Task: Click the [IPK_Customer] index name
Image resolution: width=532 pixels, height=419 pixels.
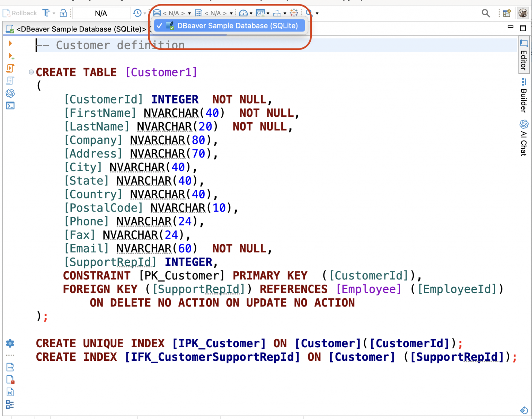Action: [219, 344]
